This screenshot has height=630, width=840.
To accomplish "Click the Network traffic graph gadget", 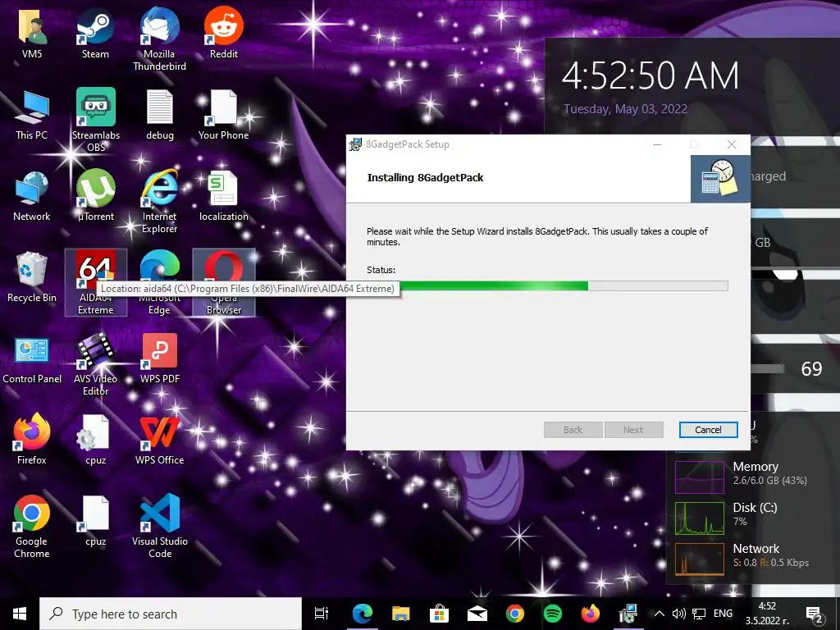I will (700, 559).
